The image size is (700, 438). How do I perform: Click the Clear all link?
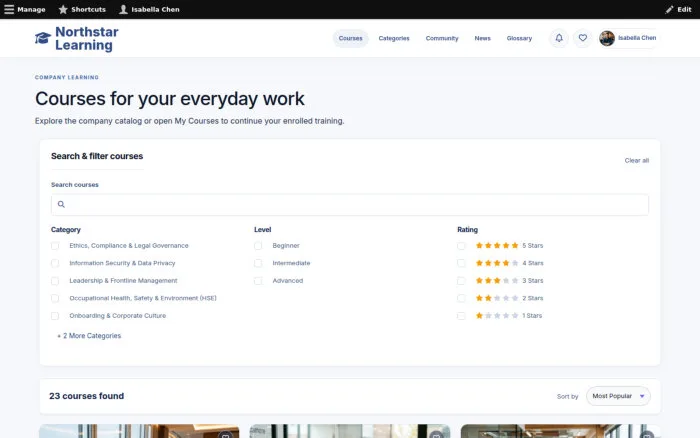click(637, 160)
